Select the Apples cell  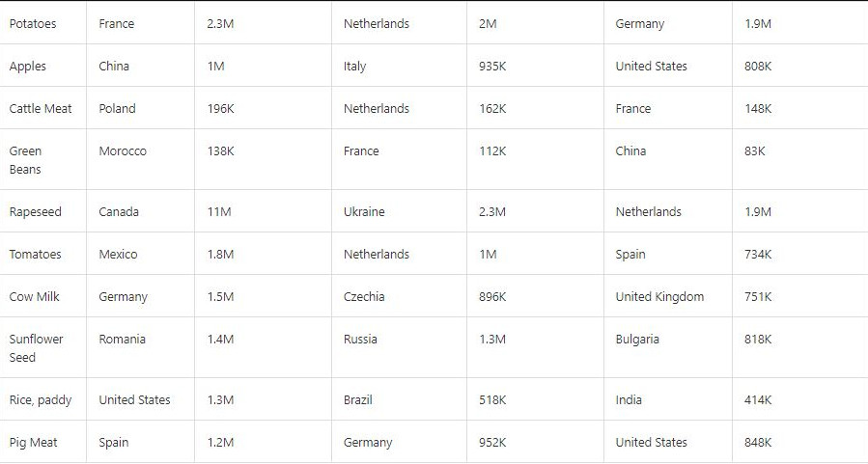coord(28,67)
